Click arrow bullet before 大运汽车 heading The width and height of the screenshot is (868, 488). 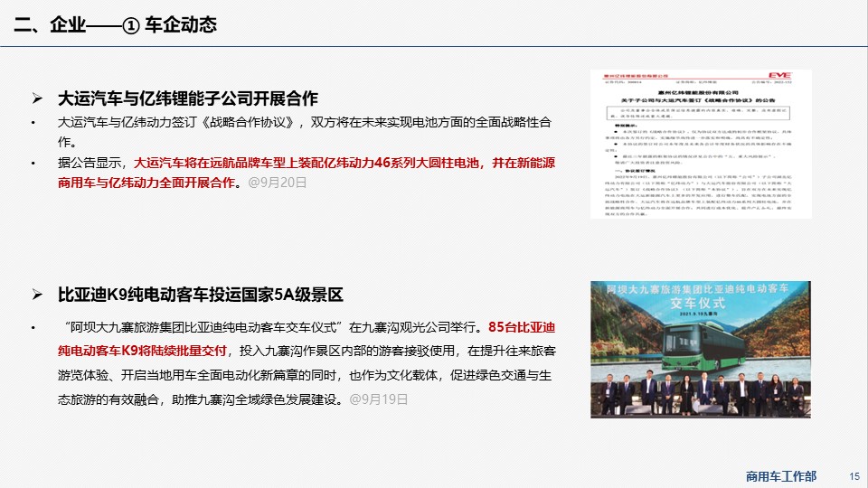(37, 99)
